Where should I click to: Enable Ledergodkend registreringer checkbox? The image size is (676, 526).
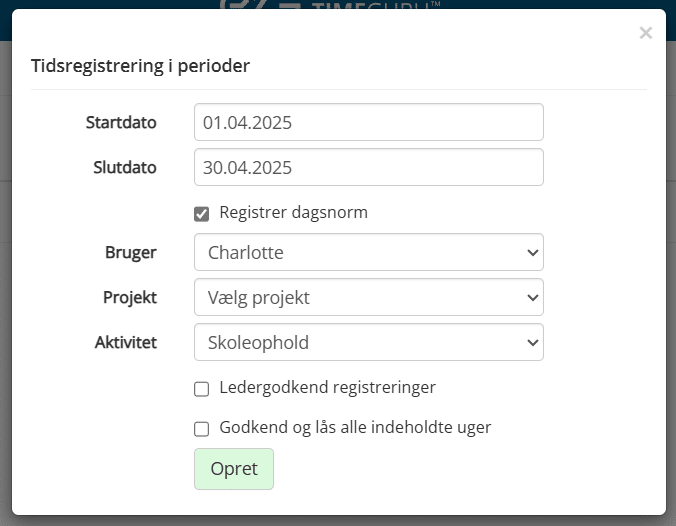[201, 389]
